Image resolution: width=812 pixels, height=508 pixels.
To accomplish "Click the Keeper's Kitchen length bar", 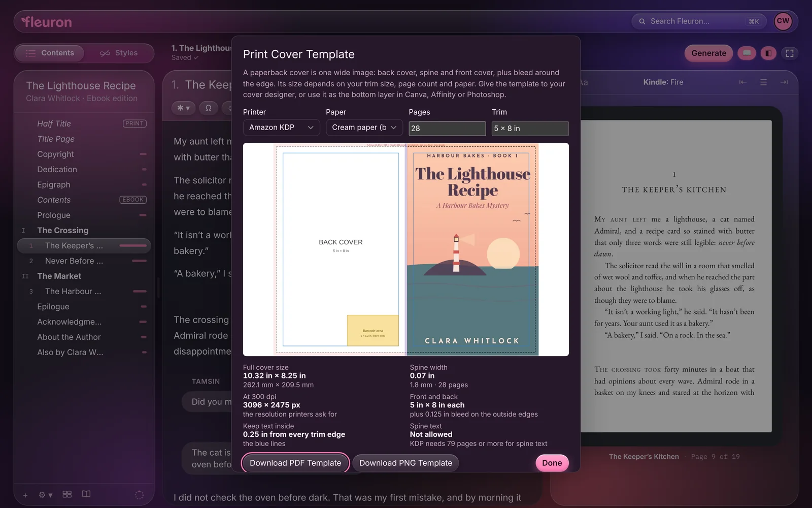I will 133,246.
